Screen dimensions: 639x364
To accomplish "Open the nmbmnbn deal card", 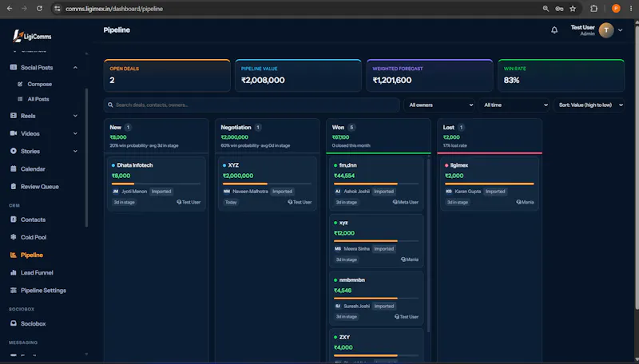I will (x=376, y=298).
